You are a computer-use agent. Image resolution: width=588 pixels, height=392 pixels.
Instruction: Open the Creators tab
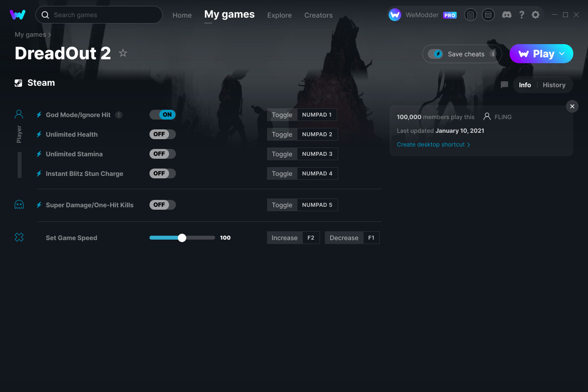[318, 15]
